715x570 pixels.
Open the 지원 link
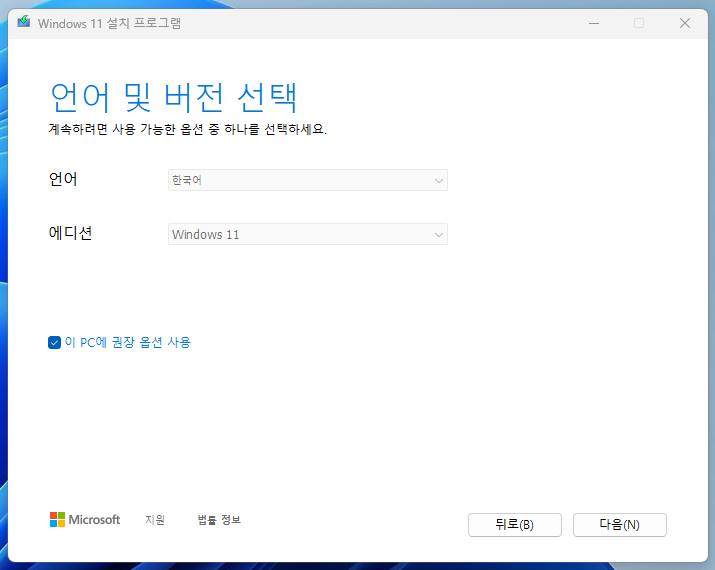155,520
